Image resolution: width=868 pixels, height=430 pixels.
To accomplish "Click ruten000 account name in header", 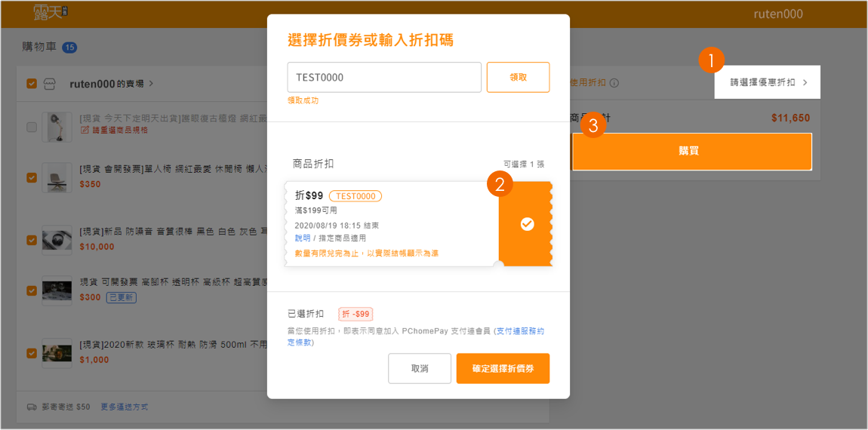I will coord(778,14).
